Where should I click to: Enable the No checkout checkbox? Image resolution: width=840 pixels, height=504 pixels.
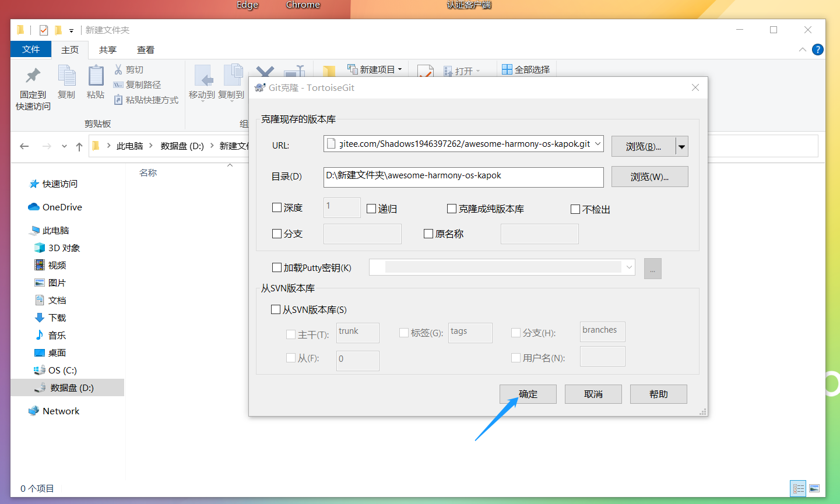click(575, 209)
